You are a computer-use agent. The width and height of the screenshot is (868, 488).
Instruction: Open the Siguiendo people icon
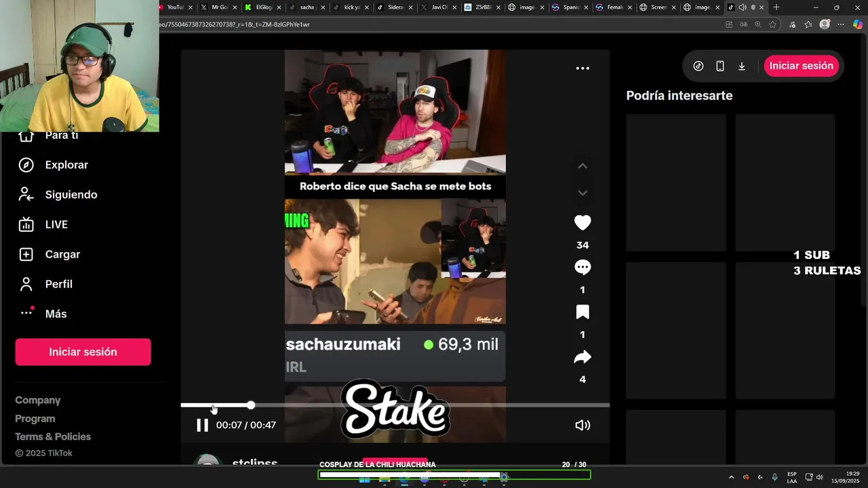click(x=26, y=195)
